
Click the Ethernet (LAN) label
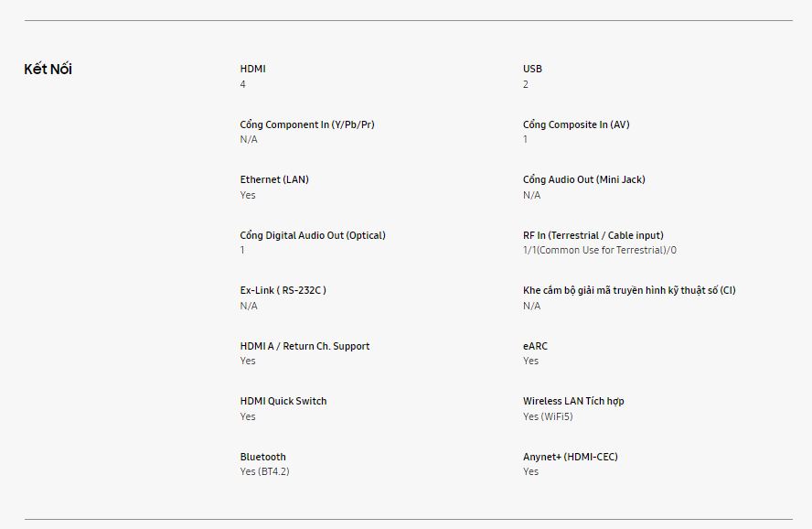[x=274, y=179]
